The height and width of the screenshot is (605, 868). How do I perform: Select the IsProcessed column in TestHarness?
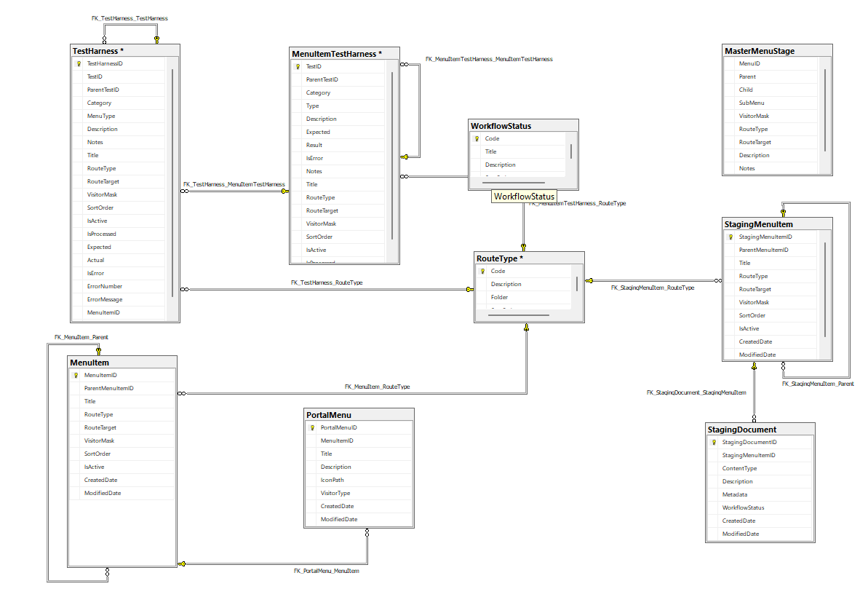tap(119, 234)
